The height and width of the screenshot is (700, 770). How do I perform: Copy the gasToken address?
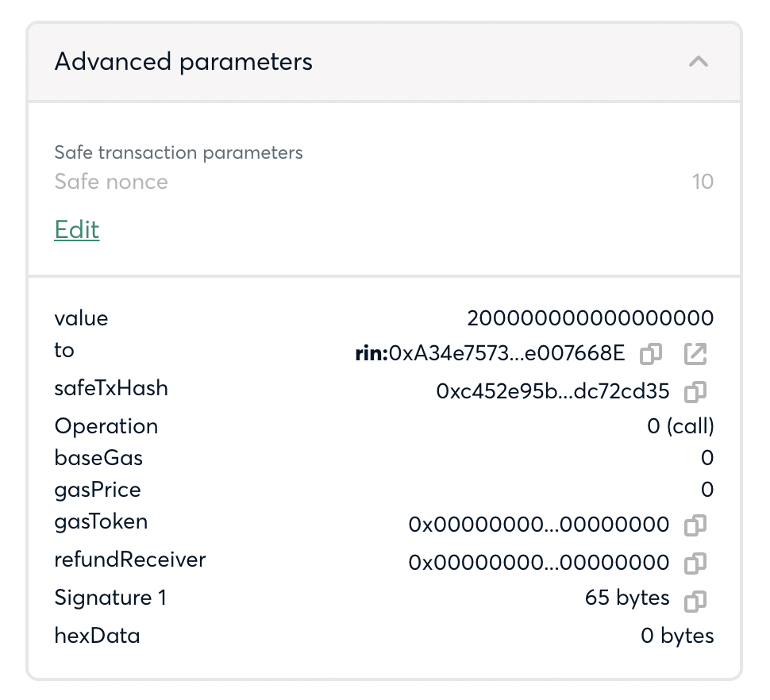pos(695,525)
